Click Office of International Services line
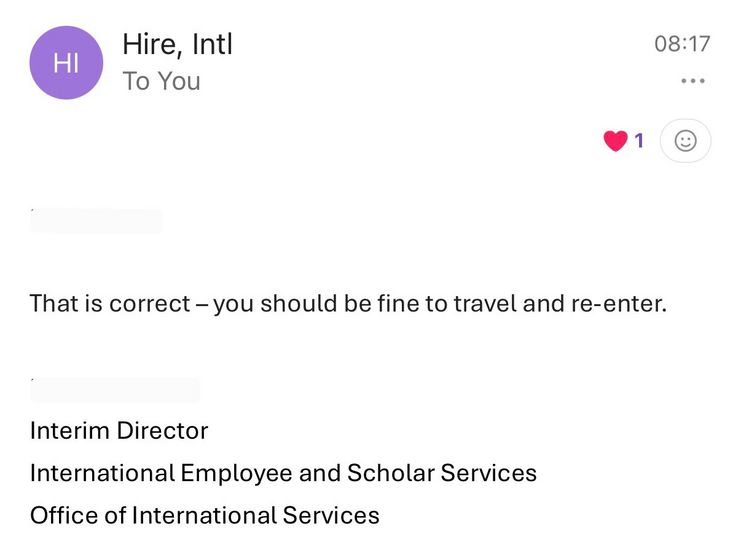 [x=205, y=516]
